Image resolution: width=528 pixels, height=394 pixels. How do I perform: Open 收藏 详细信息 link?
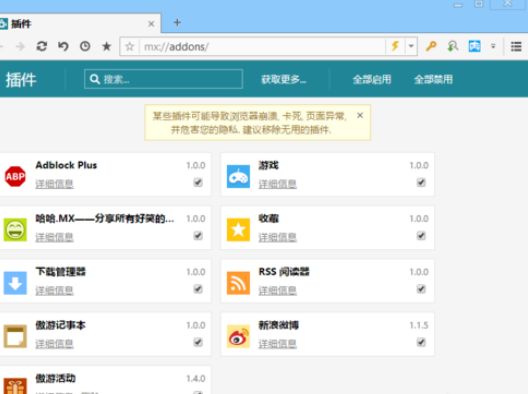[x=277, y=237]
